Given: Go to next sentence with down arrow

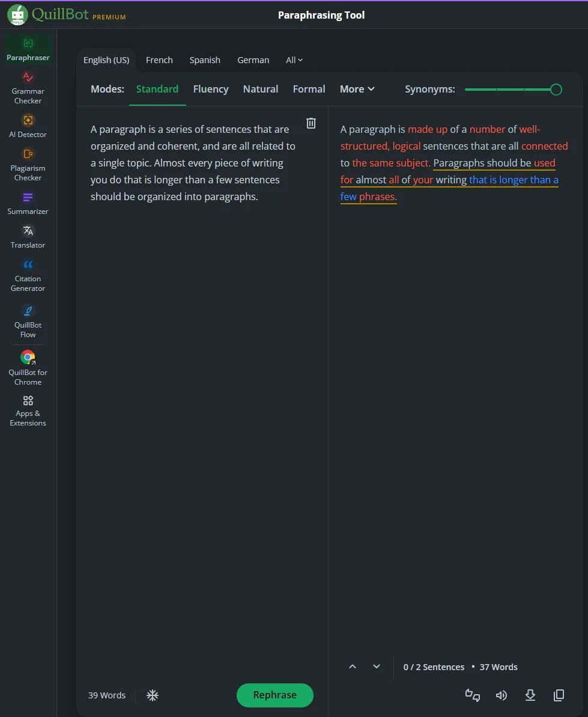Looking at the screenshot, I should tap(377, 667).
